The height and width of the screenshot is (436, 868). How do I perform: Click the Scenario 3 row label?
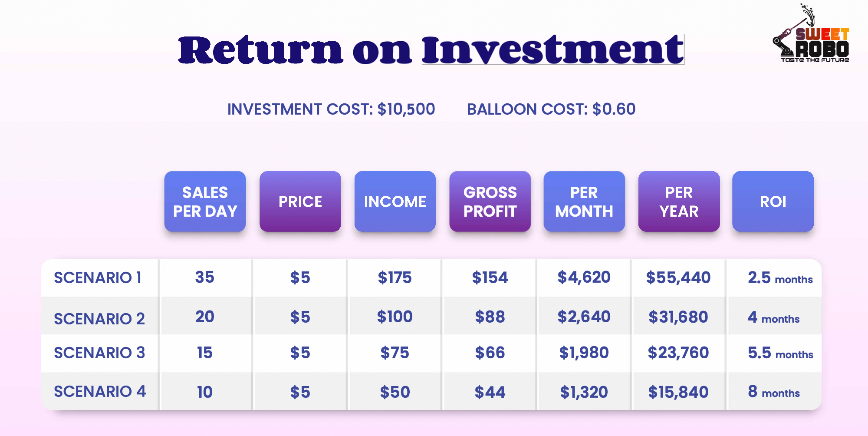click(x=99, y=353)
